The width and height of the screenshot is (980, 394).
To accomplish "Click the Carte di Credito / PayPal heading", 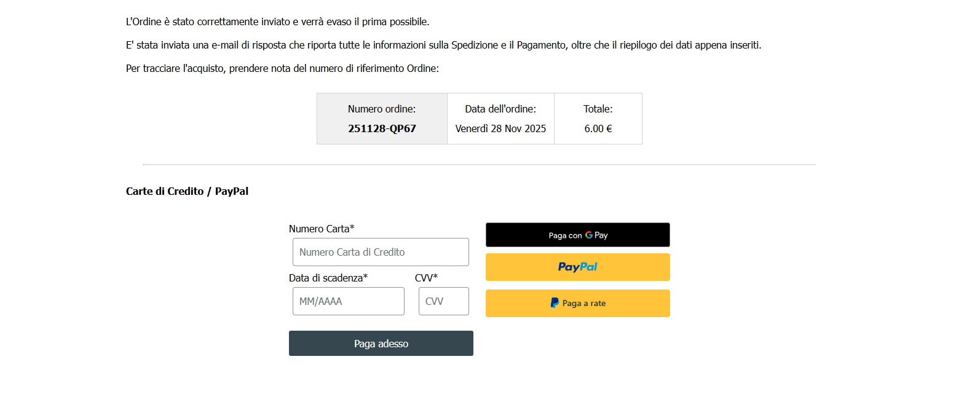I will 187,191.
